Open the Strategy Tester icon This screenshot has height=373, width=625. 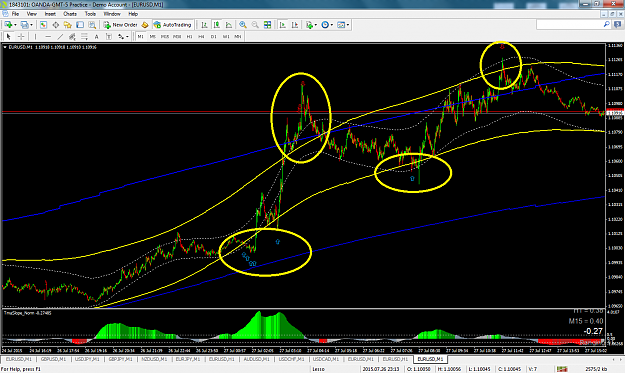92,25
